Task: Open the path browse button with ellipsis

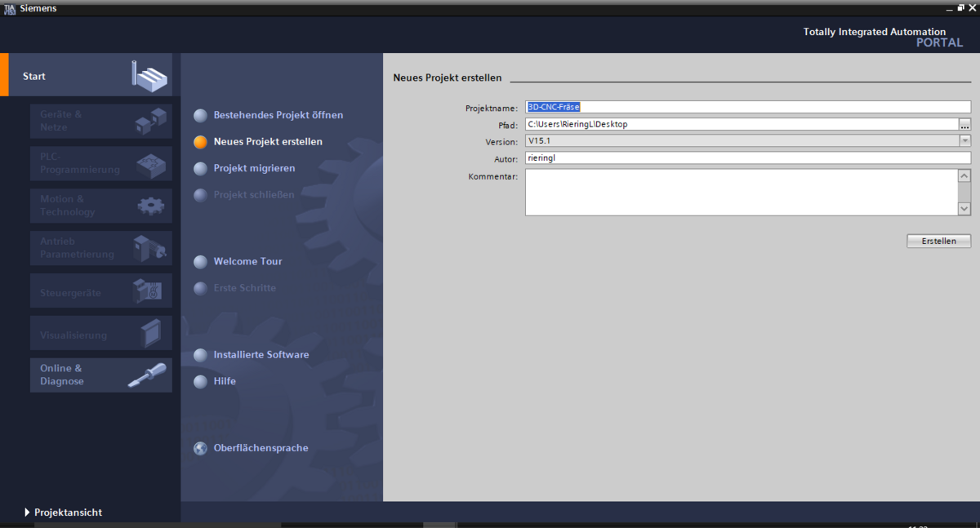Action: coord(964,124)
